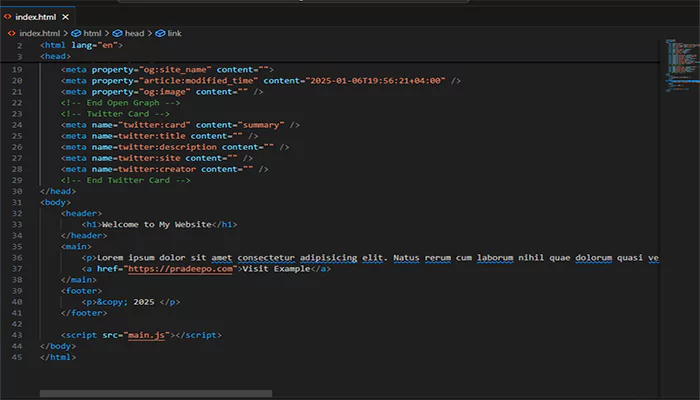This screenshot has height=400, width=700.
Task: Click twitter:site on line 27
Action: tap(149, 158)
